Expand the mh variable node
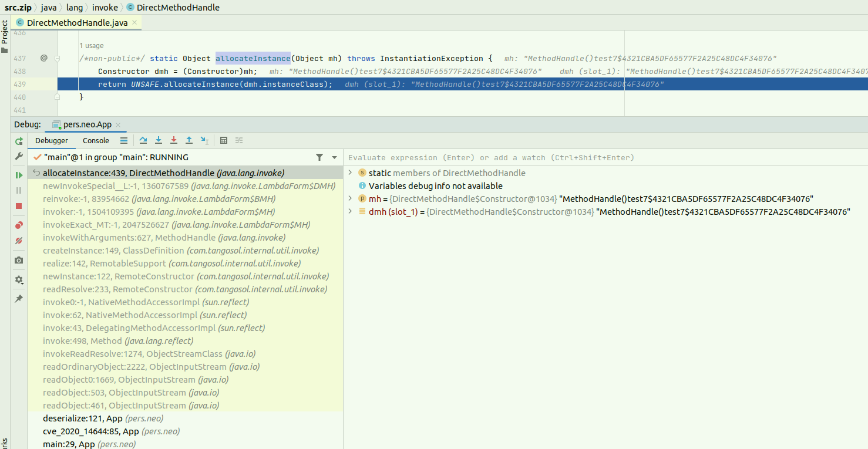The width and height of the screenshot is (868, 449). 351,198
